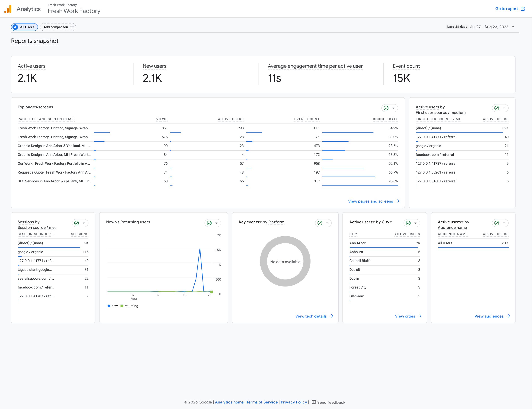Click the green check icon in Active users by City card
The image size is (532, 409).
coord(408,223)
